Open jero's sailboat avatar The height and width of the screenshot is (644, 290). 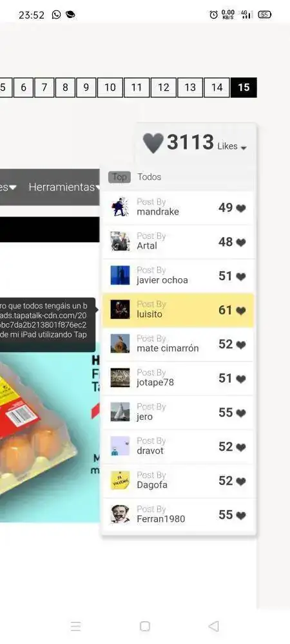[x=120, y=412]
